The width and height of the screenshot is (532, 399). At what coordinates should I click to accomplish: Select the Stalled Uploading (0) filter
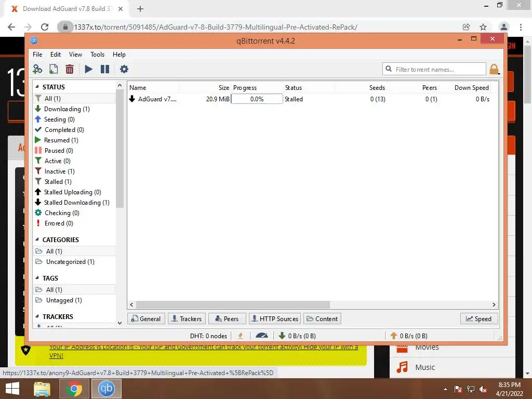click(x=74, y=192)
